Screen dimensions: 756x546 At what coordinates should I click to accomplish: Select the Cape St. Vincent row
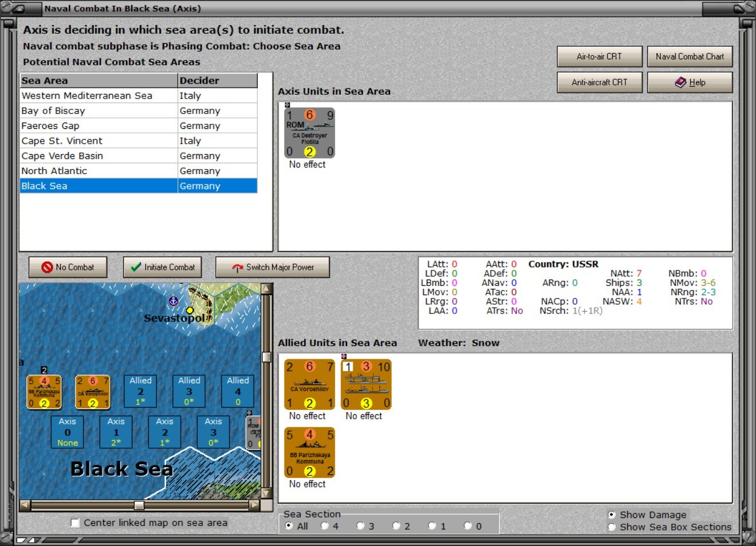coord(139,140)
